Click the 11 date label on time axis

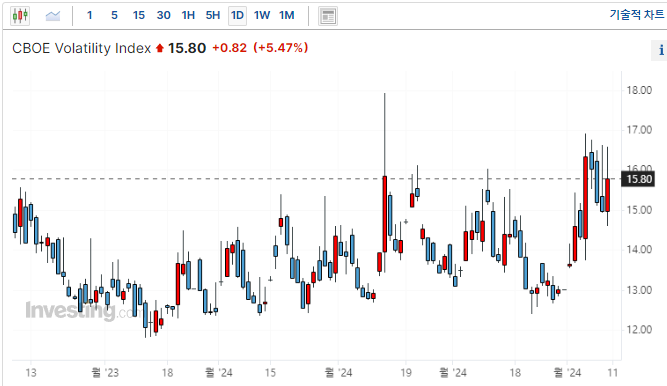(x=612, y=373)
